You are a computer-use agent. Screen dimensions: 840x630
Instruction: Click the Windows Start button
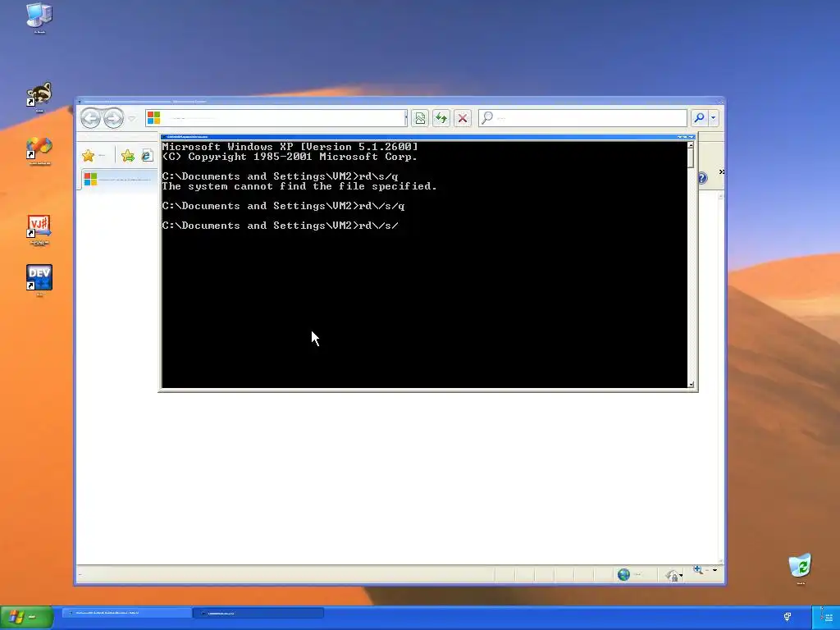tap(27, 617)
